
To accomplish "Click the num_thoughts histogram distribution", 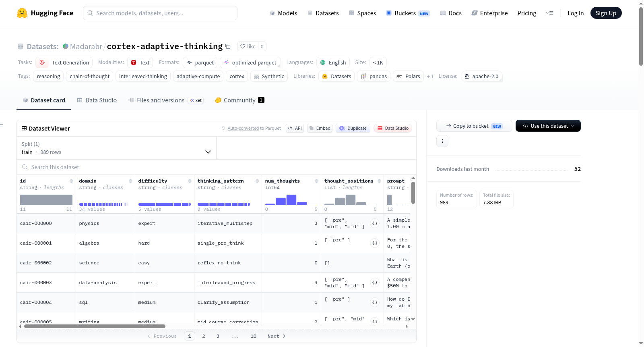I will (291, 200).
